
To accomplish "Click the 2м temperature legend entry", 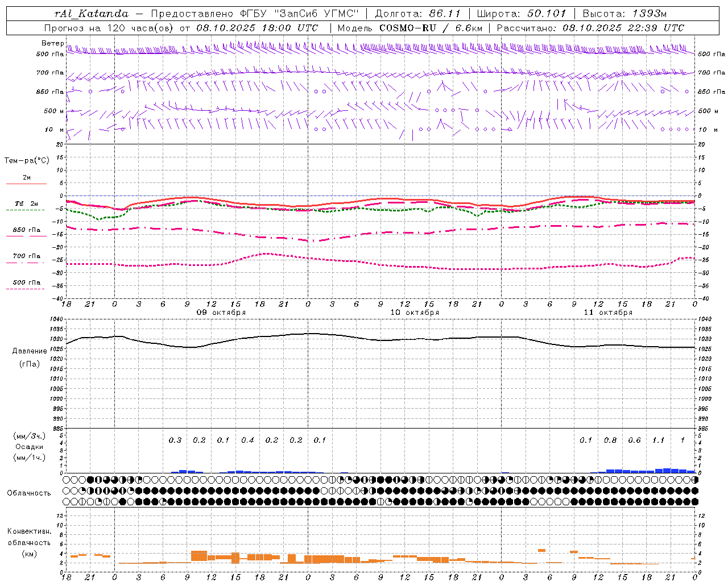I will [27, 178].
